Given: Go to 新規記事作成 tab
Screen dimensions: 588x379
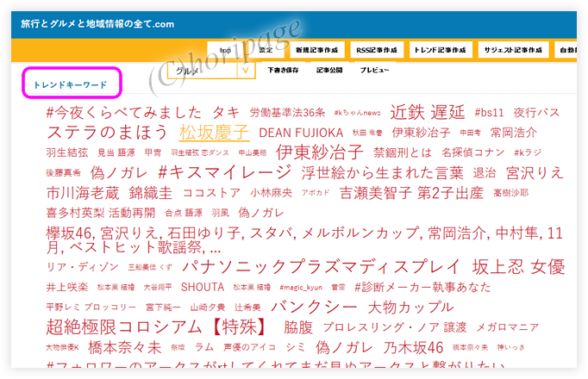Looking at the screenshot, I should coord(317,50).
